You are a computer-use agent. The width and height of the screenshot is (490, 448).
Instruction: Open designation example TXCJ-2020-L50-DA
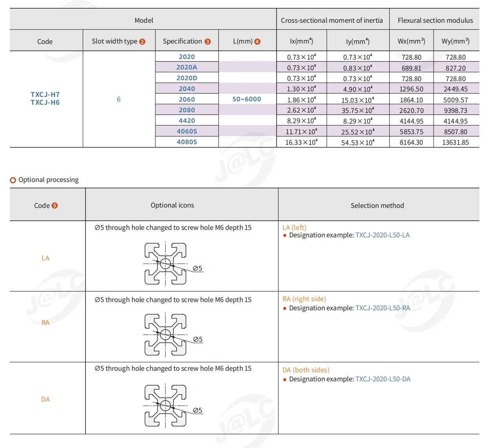click(x=383, y=379)
